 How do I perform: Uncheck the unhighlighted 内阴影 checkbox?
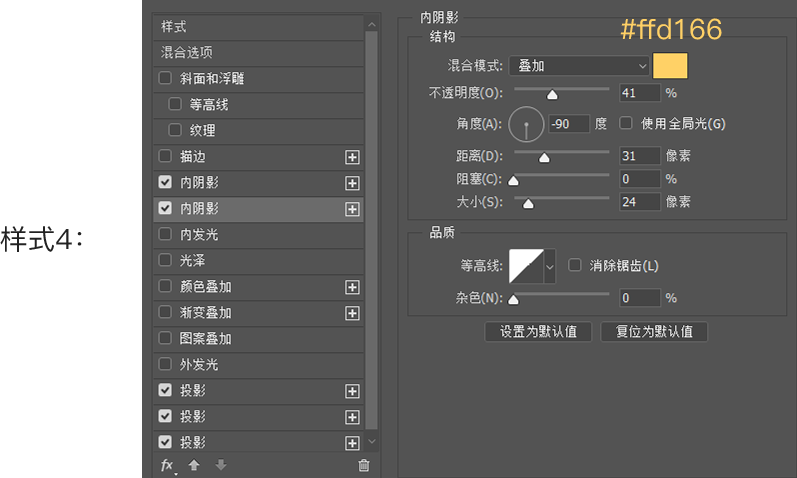pos(165,182)
